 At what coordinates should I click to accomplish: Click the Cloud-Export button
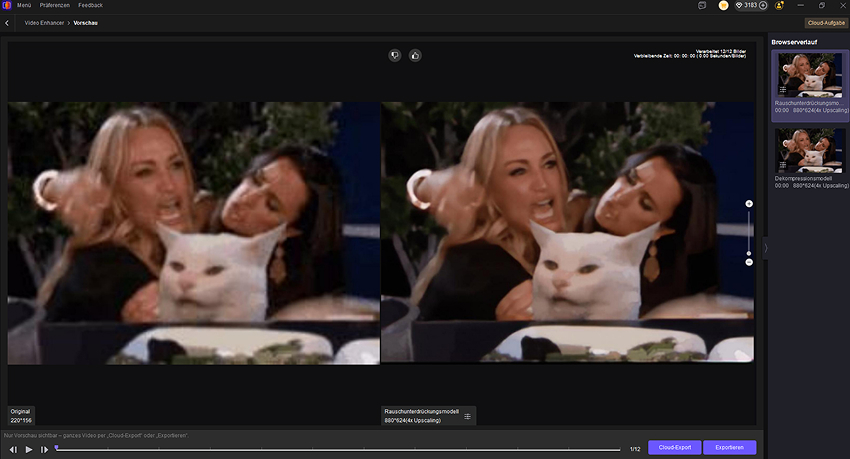[x=675, y=448]
